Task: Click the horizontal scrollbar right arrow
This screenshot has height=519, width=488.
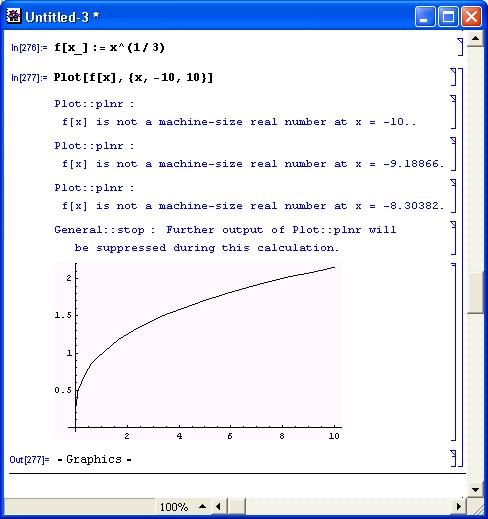Action: coord(459,507)
